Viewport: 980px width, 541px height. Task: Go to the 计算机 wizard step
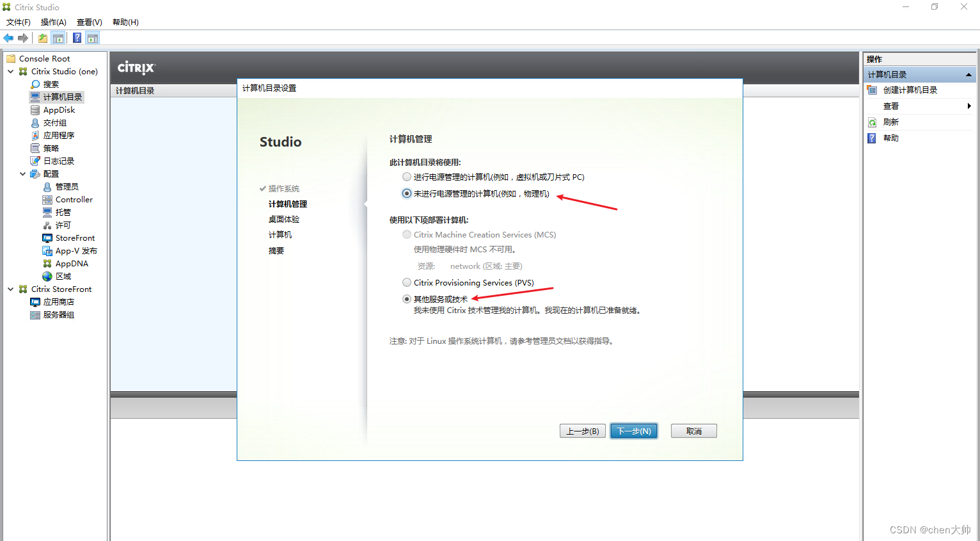(280, 234)
